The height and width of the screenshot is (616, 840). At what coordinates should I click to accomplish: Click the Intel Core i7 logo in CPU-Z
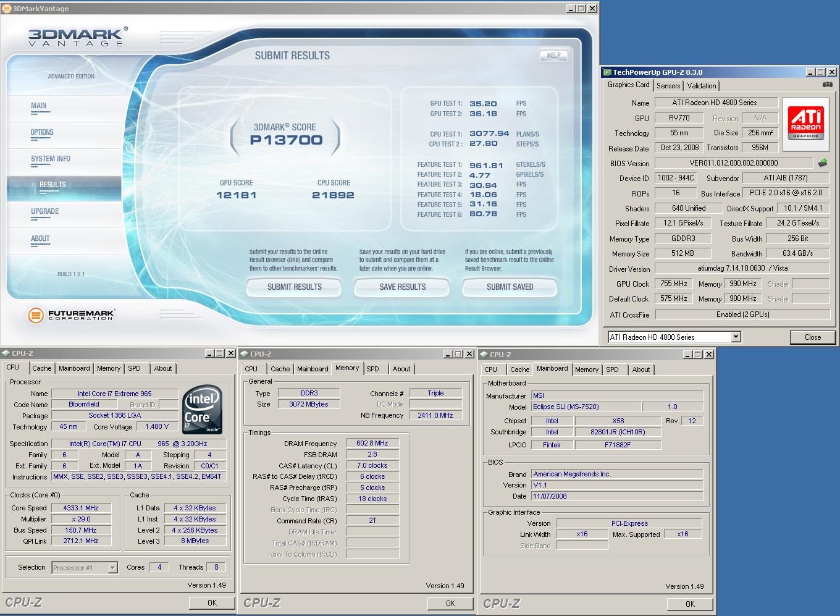tap(203, 410)
